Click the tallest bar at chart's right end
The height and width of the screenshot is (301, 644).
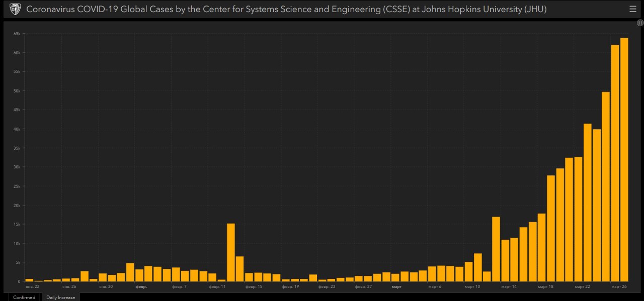coord(624,160)
